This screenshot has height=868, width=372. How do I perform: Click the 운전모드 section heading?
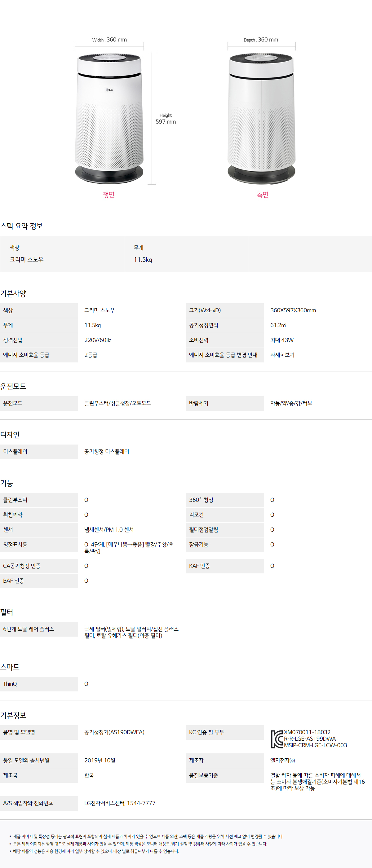(x=13, y=386)
